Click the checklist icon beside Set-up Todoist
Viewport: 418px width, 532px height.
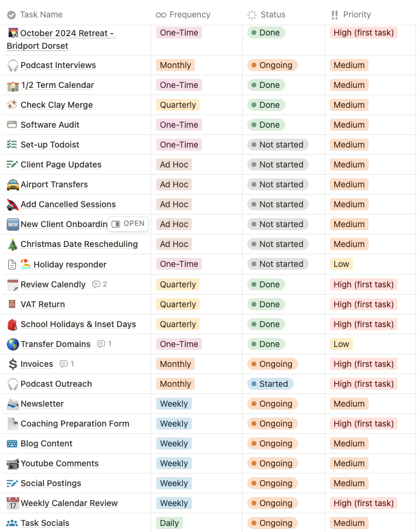(13, 145)
